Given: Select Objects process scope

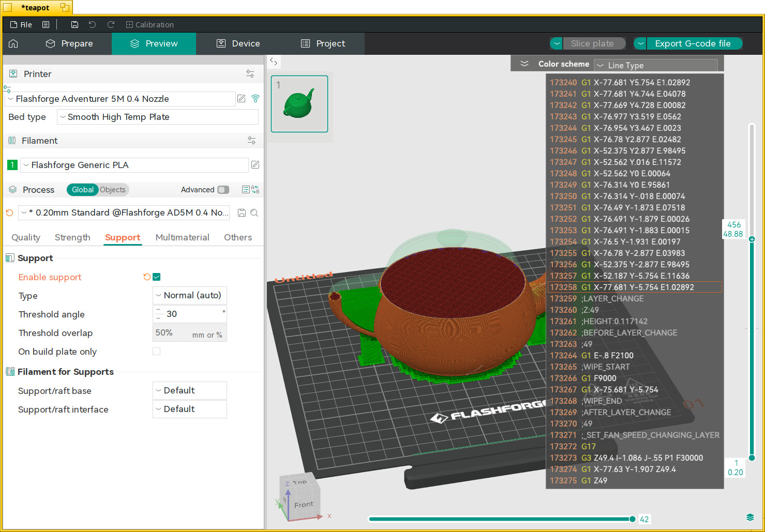Looking at the screenshot, I should (113, 190).
